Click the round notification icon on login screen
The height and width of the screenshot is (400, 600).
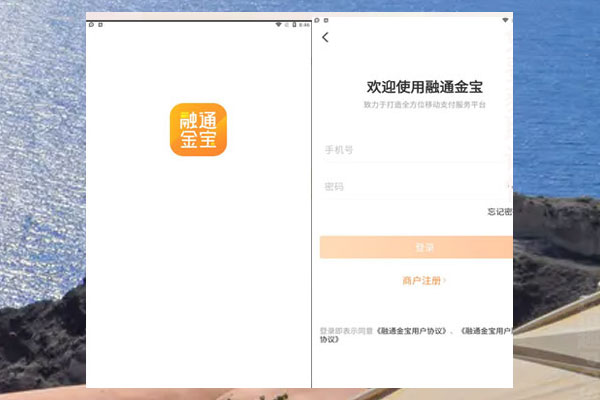[x=317, y=20]
